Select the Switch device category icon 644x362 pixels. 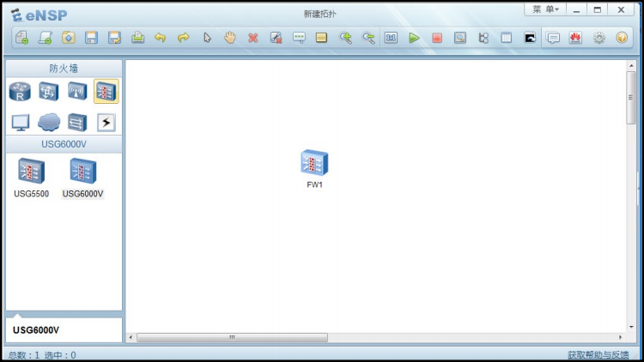[49, 91]
